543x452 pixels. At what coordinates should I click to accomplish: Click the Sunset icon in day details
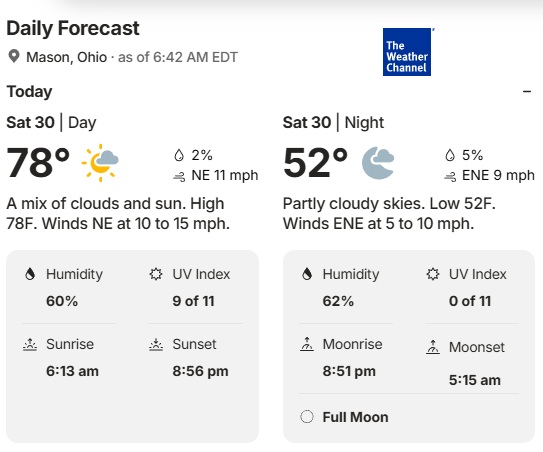click(x=156, y=344)
